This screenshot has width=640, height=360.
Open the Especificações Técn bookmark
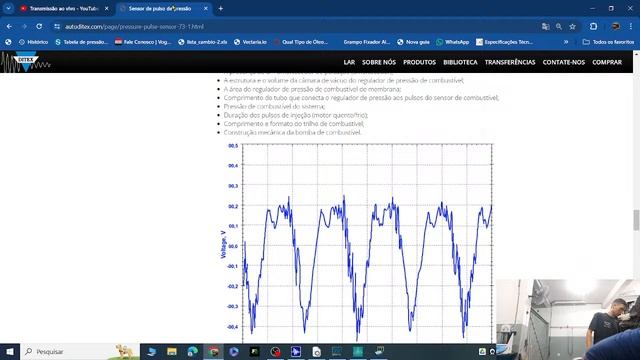click(504, 42)
